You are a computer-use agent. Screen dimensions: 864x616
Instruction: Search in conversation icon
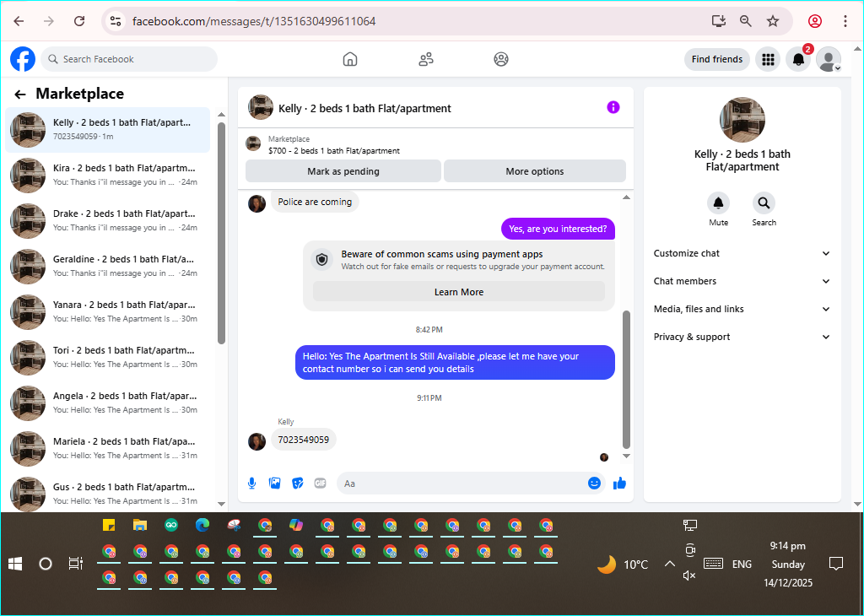coord(764,203)
